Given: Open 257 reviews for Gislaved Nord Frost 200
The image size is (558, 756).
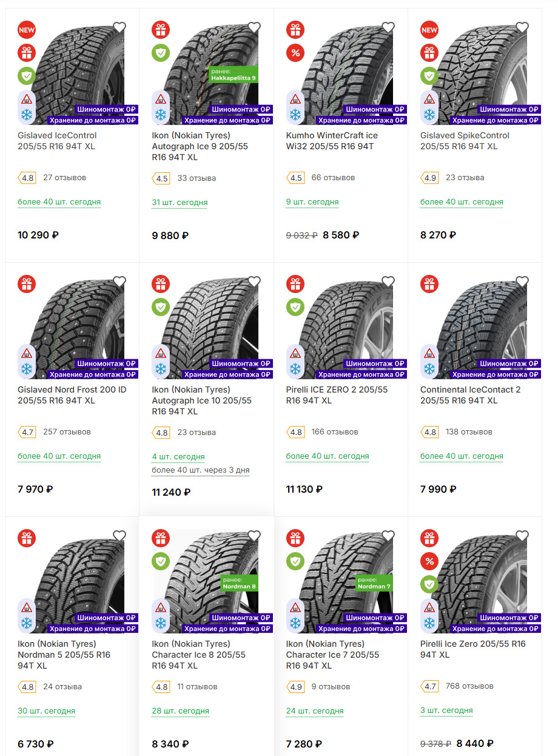Looking at the screenshot, I should [x=67, y=432].
